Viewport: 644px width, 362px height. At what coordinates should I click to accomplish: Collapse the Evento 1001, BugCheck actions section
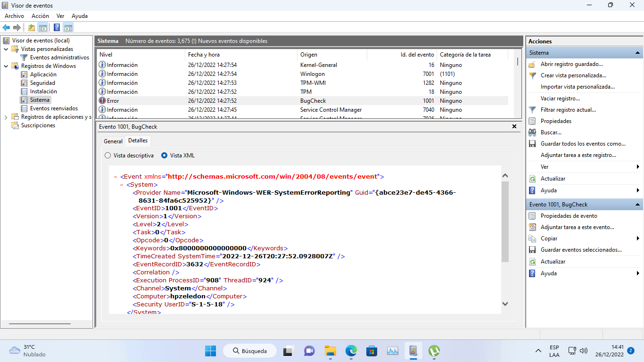[637, 205]
